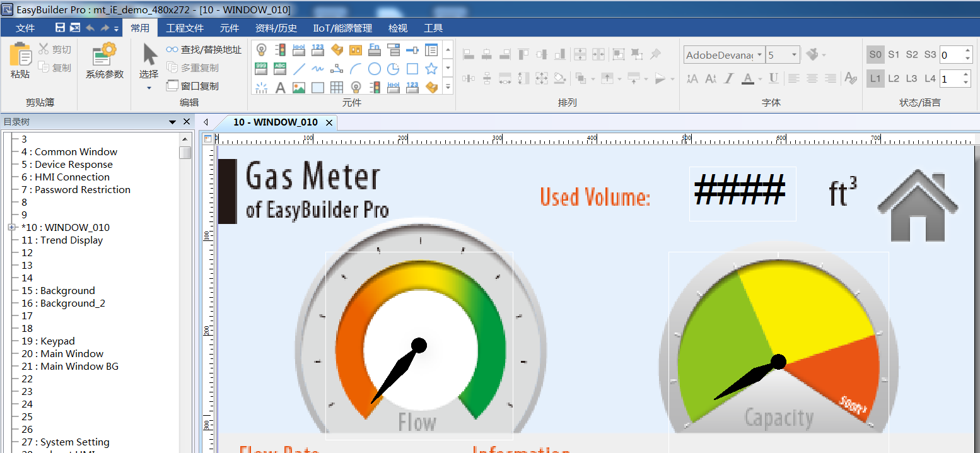The height and width of the screenshot is (453, 980).
Task: Switch to state S1
Action: pyautogui.click(x=894, y=55)
